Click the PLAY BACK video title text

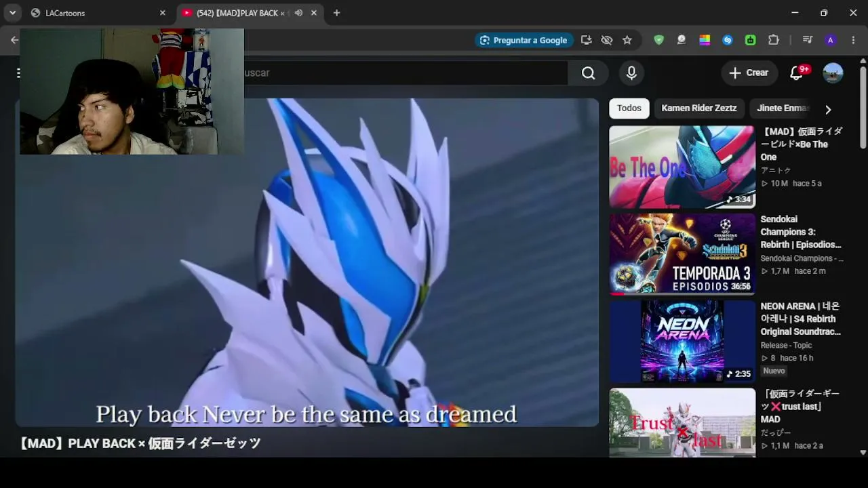click(x=140, y=443)
